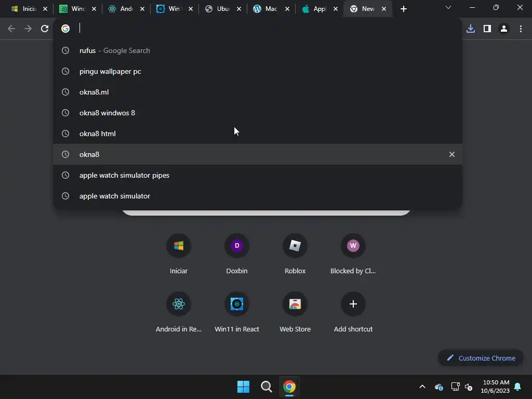The image size is (532, 399).
Task: Open Chrome's three-dot menu
Action: click(x=521, y=29)
